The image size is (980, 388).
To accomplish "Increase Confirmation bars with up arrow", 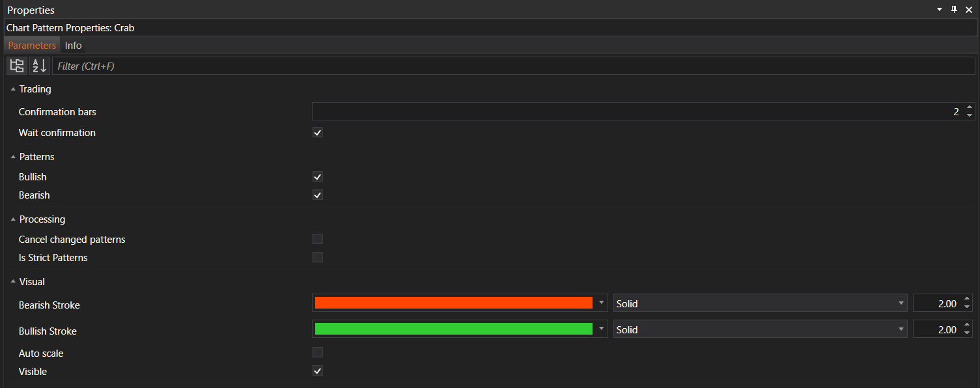I will 970,108.
